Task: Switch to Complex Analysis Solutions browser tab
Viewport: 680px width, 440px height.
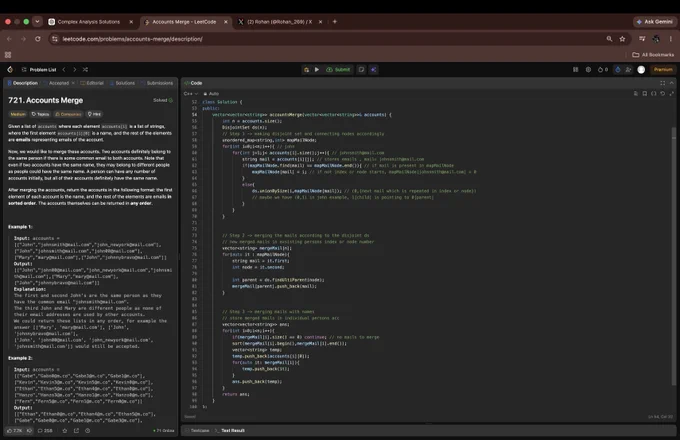Action: click(88, 22)
